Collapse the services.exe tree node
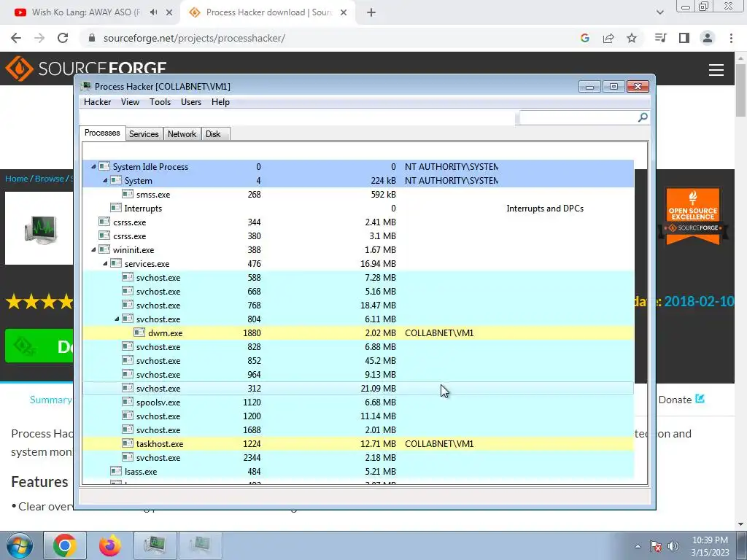 tap(105, 263)
